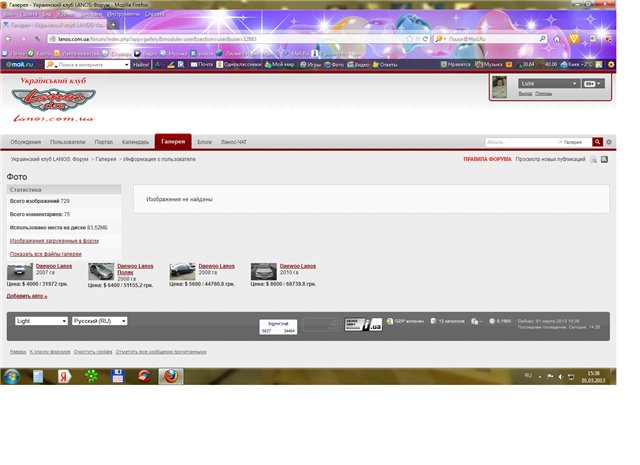Viewport: 640px width, 465px height.
Task: Open the Русский (RU) language dropdown
Action: 98,321
